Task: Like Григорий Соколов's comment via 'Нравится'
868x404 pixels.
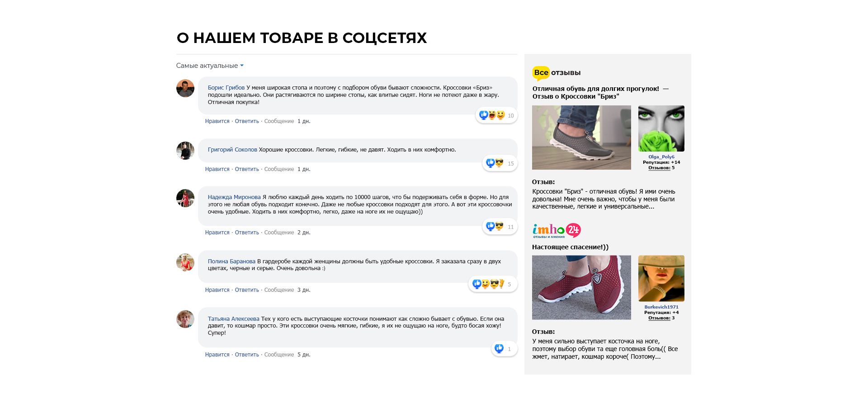Action: [x=217, y=169]
